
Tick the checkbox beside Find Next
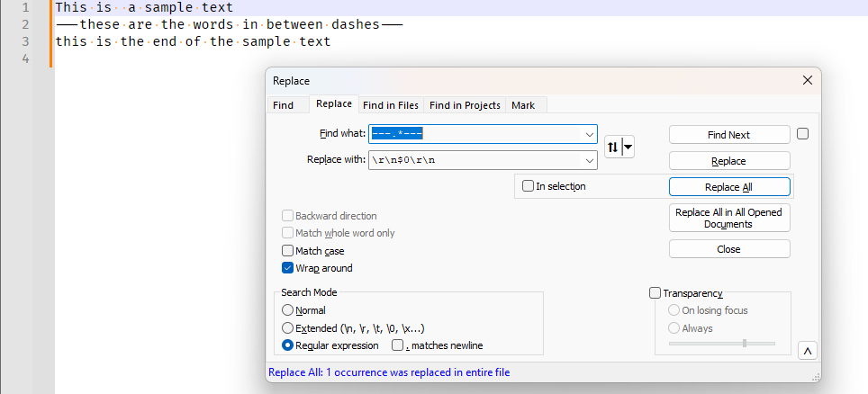click(802, 134)
